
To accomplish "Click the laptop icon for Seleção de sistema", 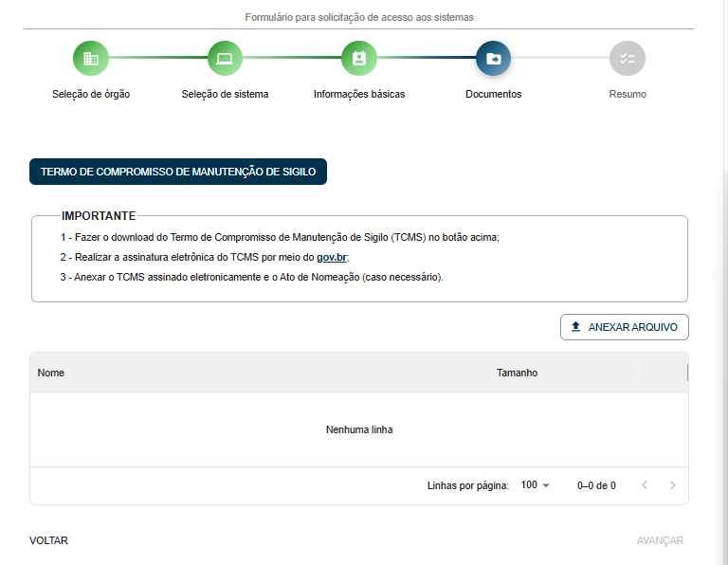I will click(x=225, y=59).
